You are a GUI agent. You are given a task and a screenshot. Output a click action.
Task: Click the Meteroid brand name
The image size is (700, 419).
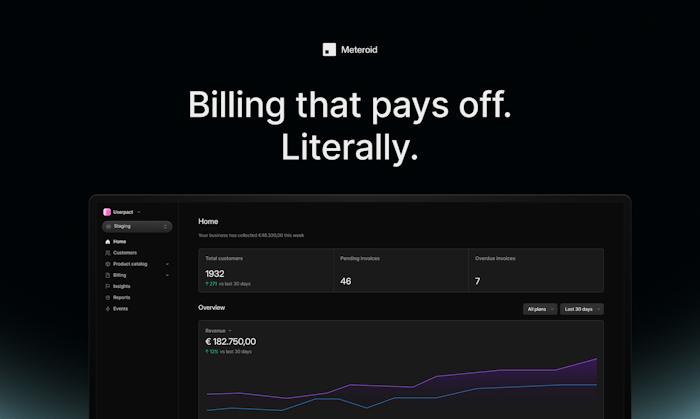tap(359, 50)
